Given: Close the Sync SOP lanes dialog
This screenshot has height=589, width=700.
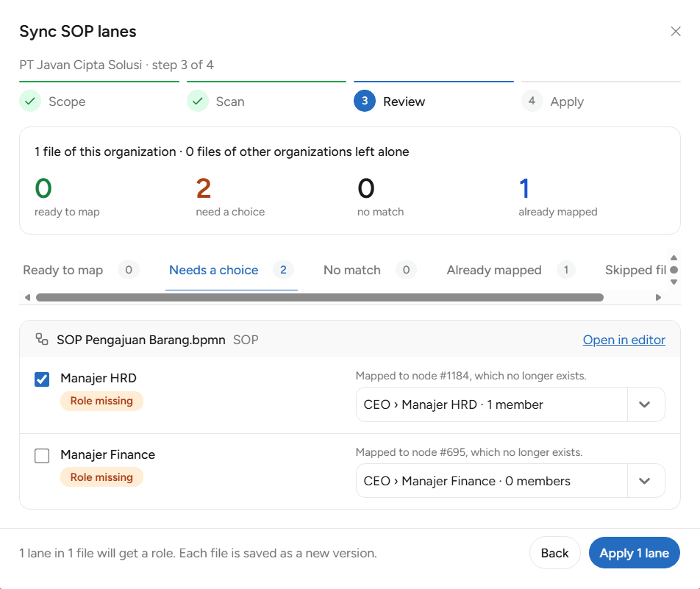Looking at the screenshot, I should [x=676, y=32].
